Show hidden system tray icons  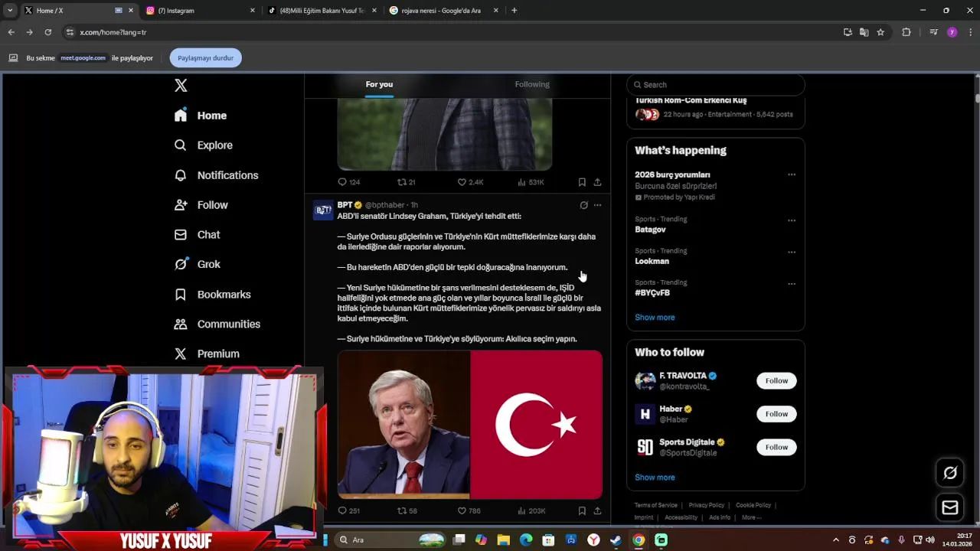835,540
